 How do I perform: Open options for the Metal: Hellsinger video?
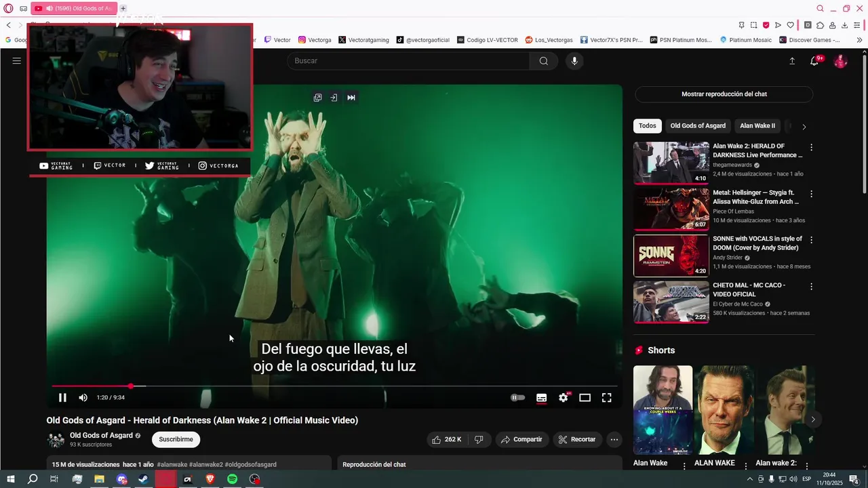[x=811, y=194]
